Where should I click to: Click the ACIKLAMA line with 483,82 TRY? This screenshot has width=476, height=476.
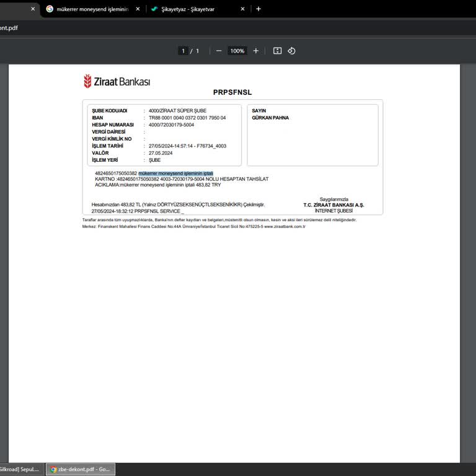158,185
